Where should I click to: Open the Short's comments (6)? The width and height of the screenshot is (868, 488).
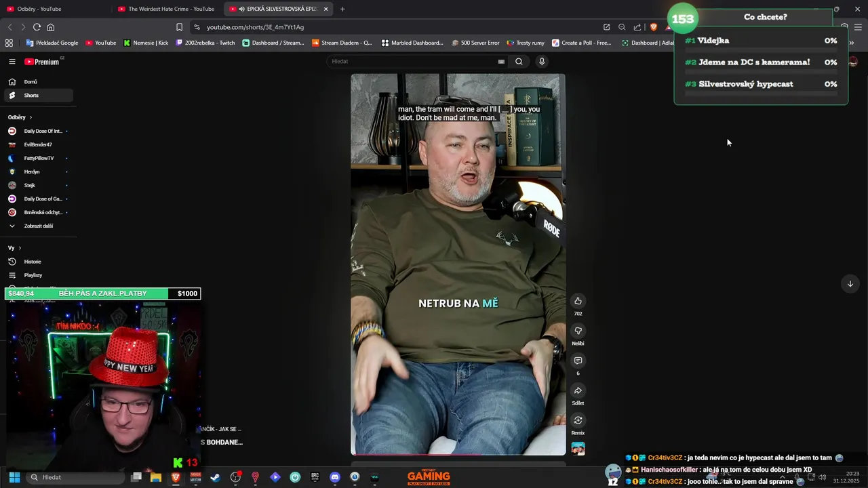[578, 361]
